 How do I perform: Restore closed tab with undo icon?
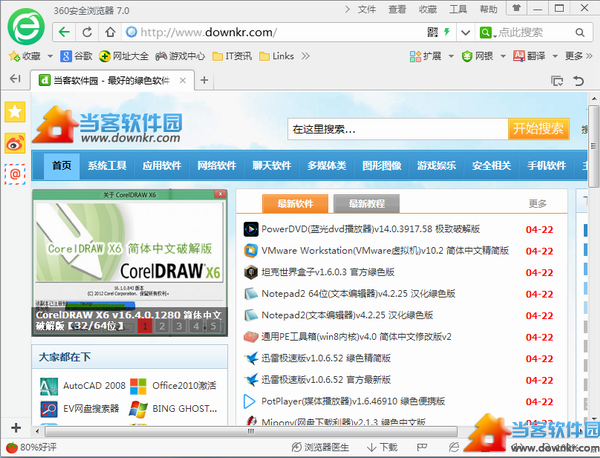(579, 81)
